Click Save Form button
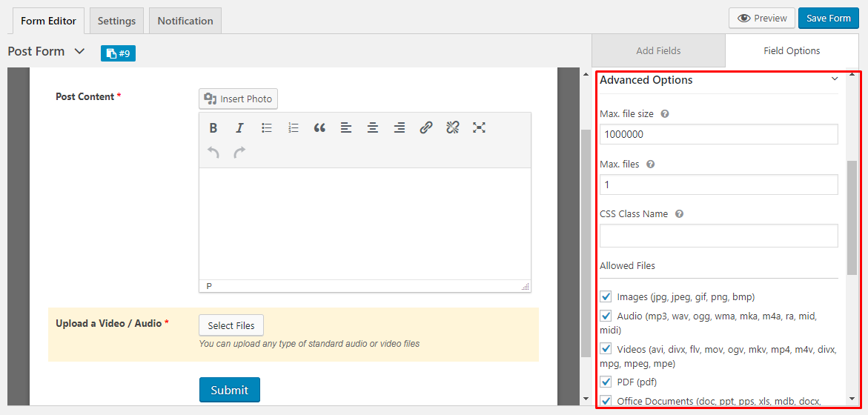The width and height of the screenshot is (868, 415). pos(828,19)
